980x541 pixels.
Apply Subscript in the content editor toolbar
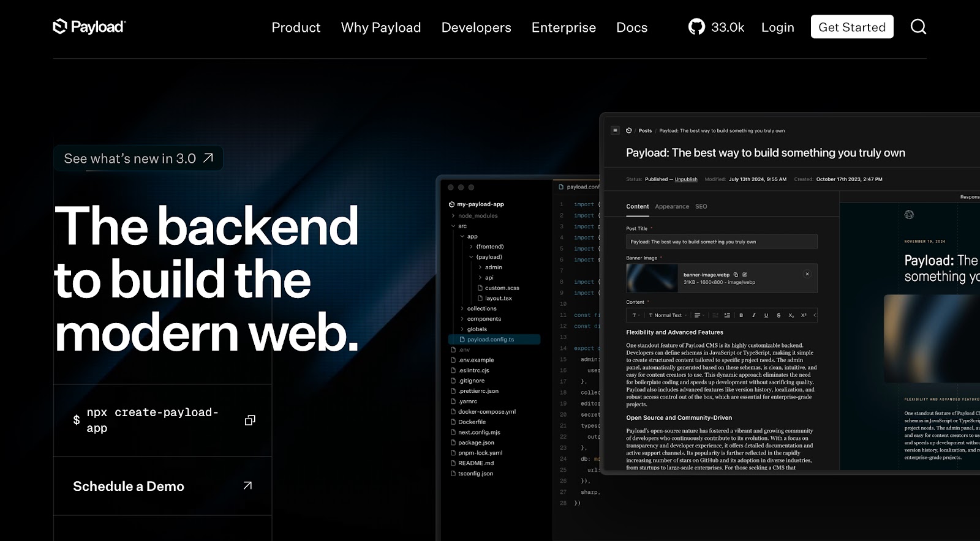(x=791, y=315)
